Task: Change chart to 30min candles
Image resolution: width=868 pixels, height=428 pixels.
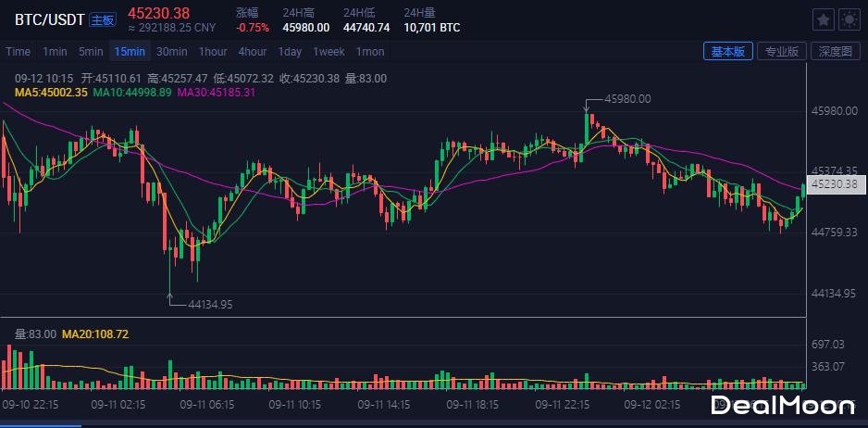Action: pyautogui.click(x=171, y=52)
